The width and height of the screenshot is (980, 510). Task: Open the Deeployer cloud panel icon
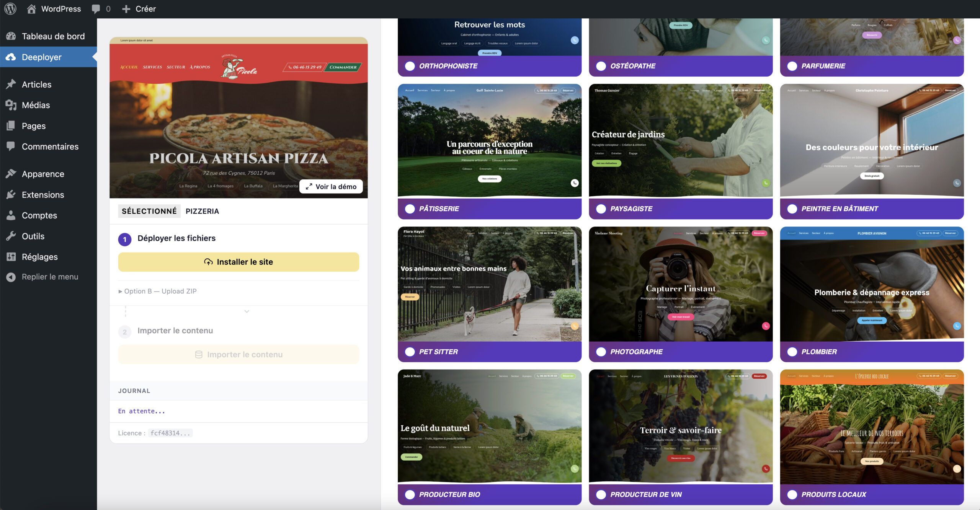(11, 57)
